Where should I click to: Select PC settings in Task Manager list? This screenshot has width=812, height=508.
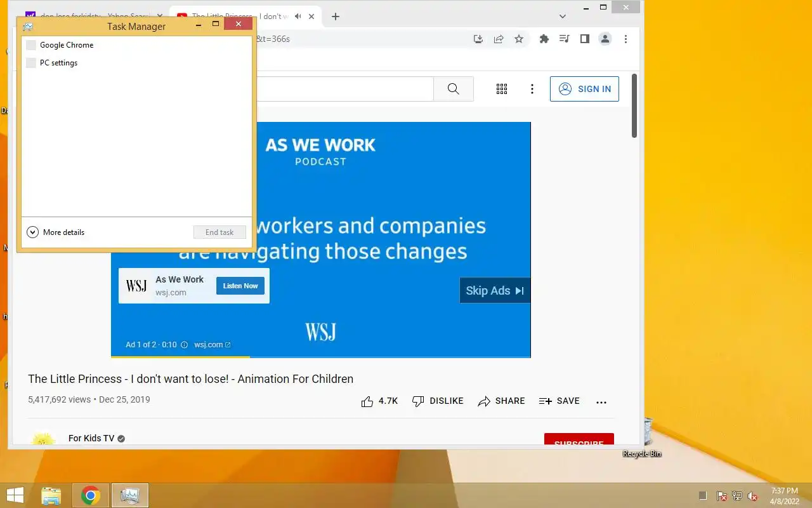(137, 63)
